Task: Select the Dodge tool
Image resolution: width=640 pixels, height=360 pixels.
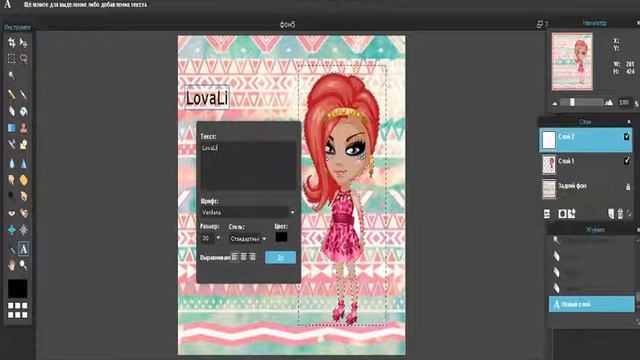Action: coord(11,196)
